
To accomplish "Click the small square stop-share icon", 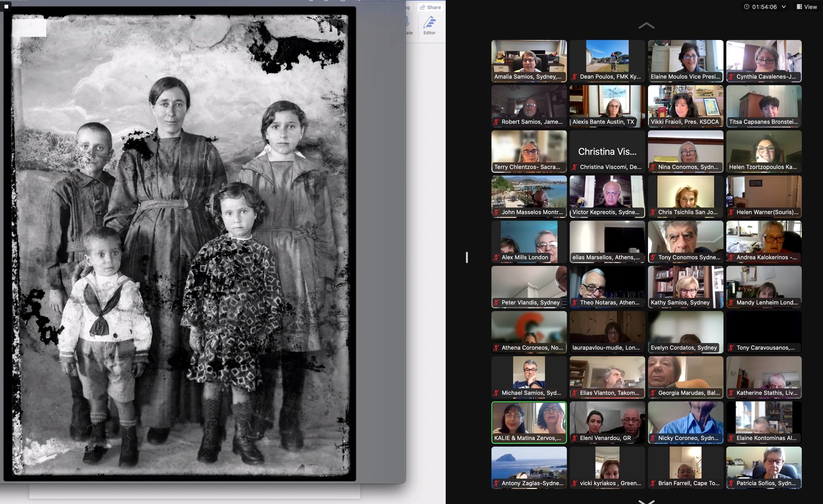I will pos(6,6).
